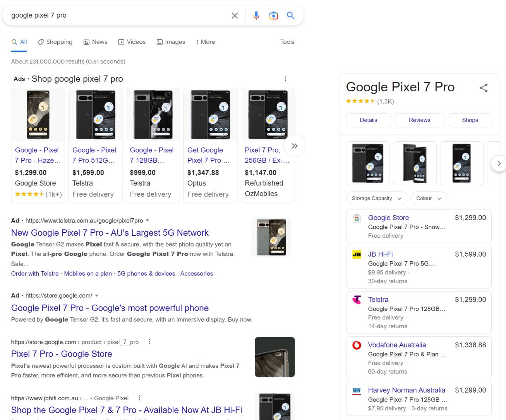Open the Pixel 7 Pro - Google Store result
The image size is (506, 420).
coord(62,354)
